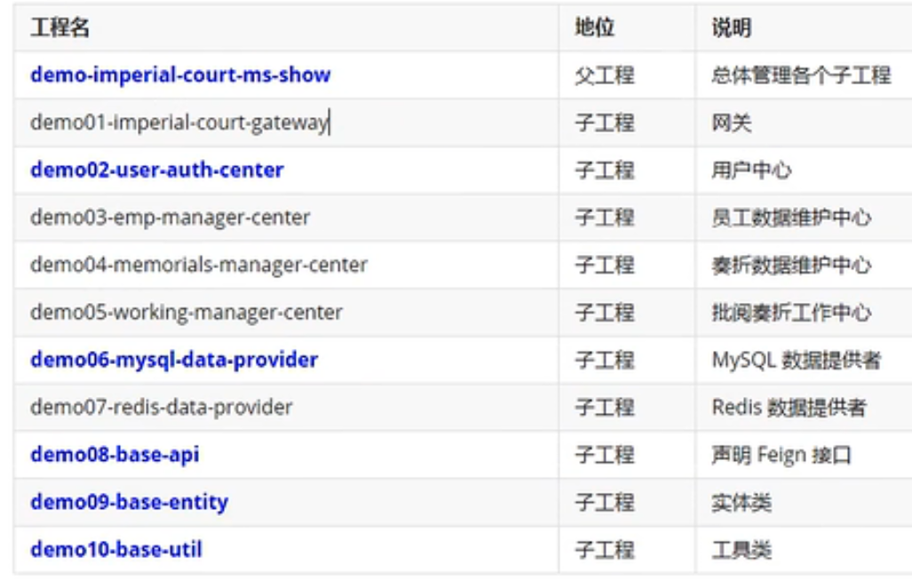Select demo02-user-auth-center project name
Screen dimensions: 912x588
pos(157,170)
